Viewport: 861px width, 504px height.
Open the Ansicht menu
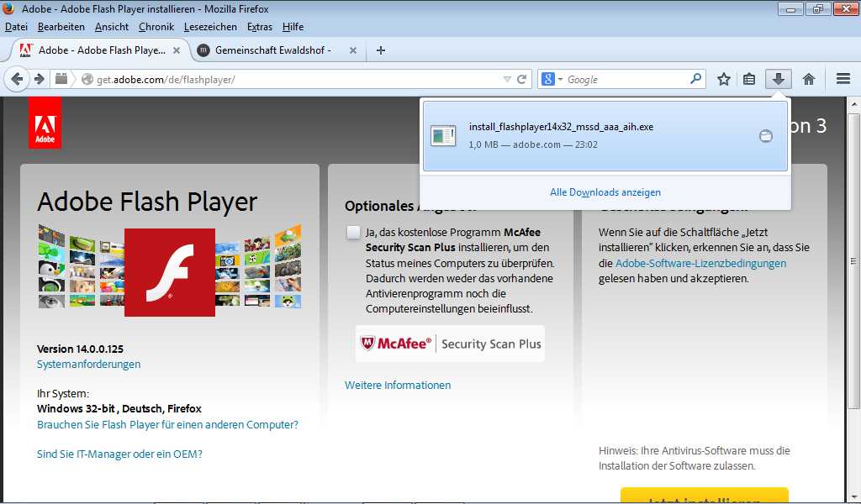(x=112, y=27)
